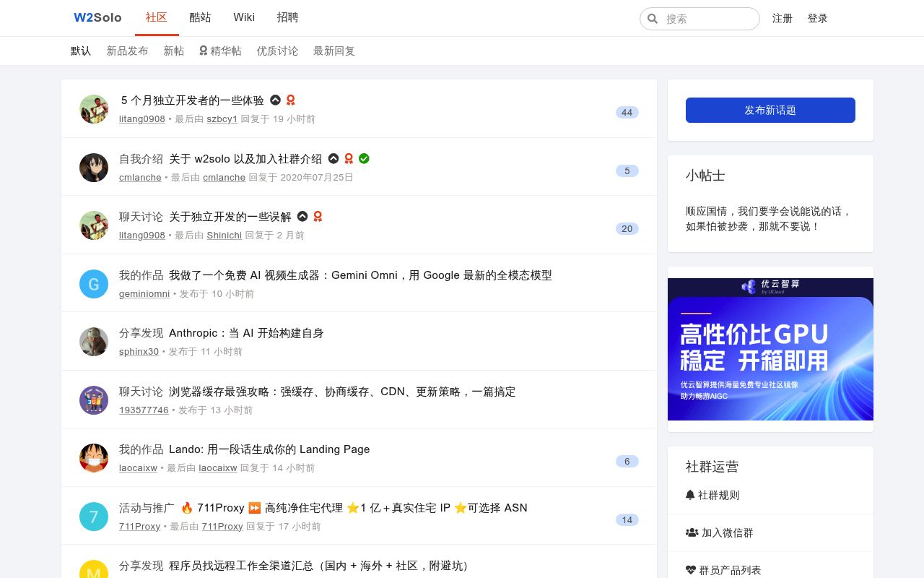Click heartbeat icon next to 群员产品列表
This screenshot has height=578, width=924.
(x=691, y=570)
